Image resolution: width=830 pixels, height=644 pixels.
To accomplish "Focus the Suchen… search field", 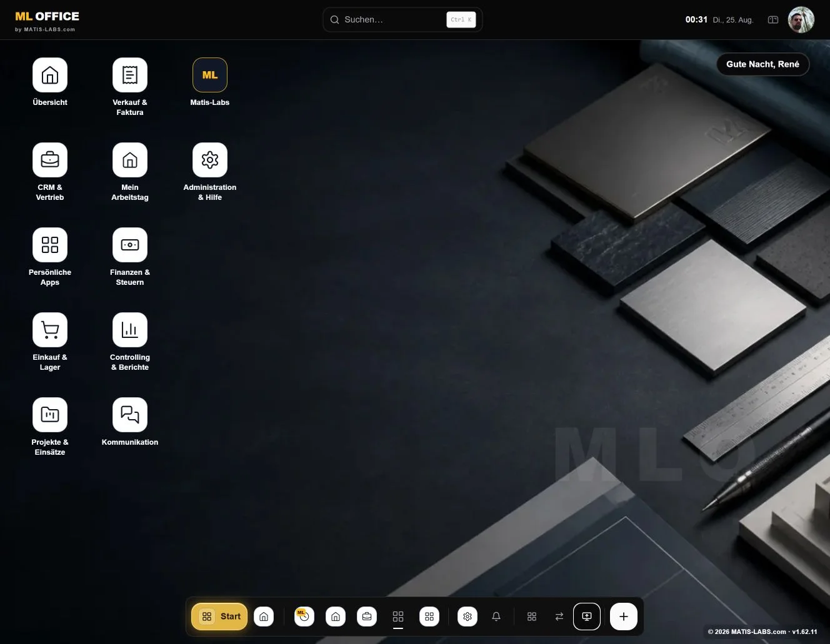I will (402, 19).
